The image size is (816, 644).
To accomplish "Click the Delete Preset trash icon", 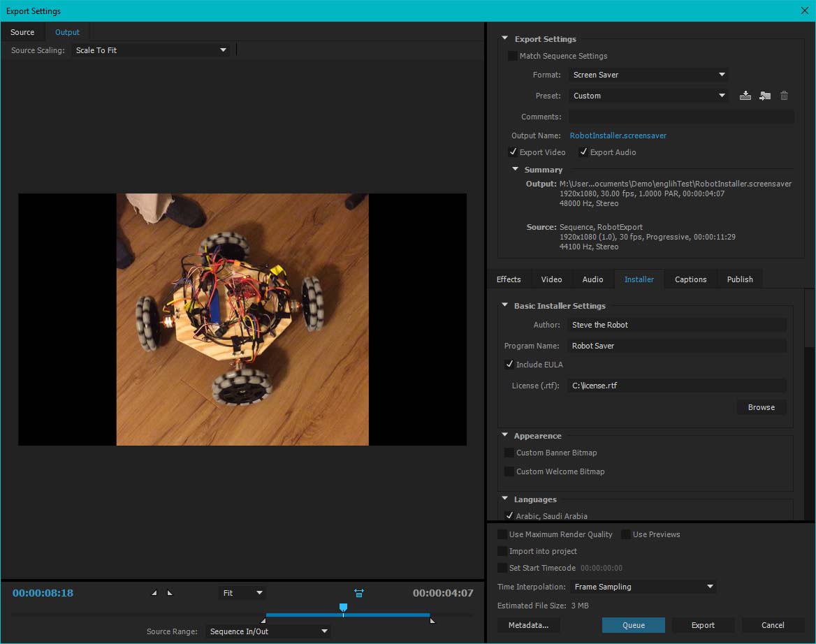I will tap(784, 96).
